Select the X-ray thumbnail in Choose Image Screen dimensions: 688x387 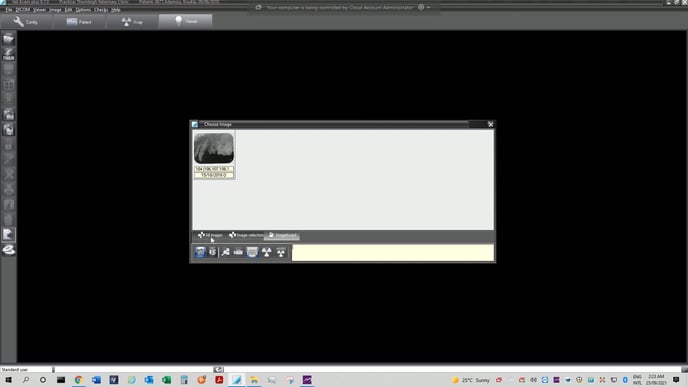pos(214,148)
